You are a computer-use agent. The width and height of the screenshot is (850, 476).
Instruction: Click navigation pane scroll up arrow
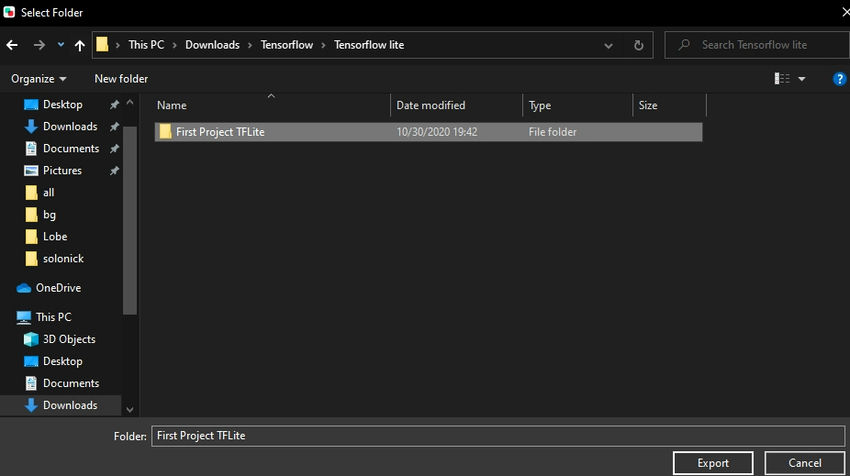point(130,102)
